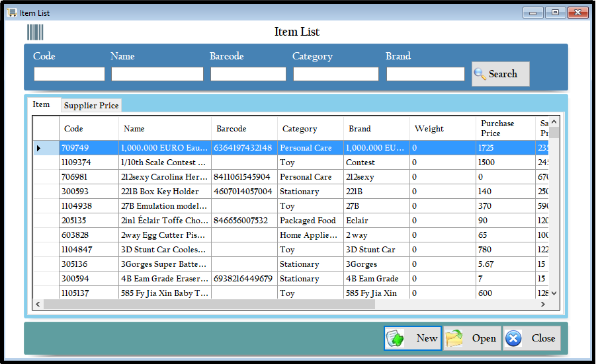Switch to the Supplier Price tab

[x=91, y=106]
